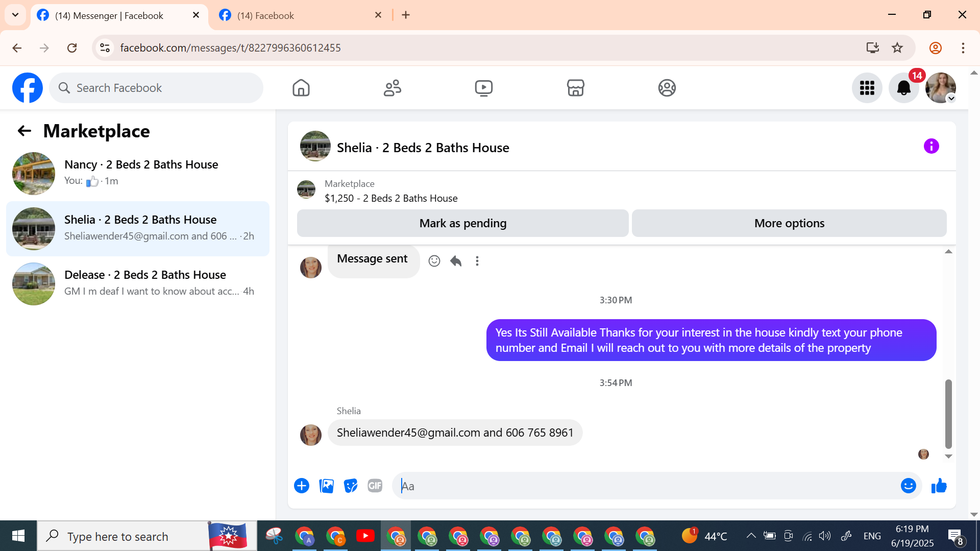980x551 pixels.
Task: Open the $1,250 - 2 Beds 2 Baths listing
Action: [391, 198]
